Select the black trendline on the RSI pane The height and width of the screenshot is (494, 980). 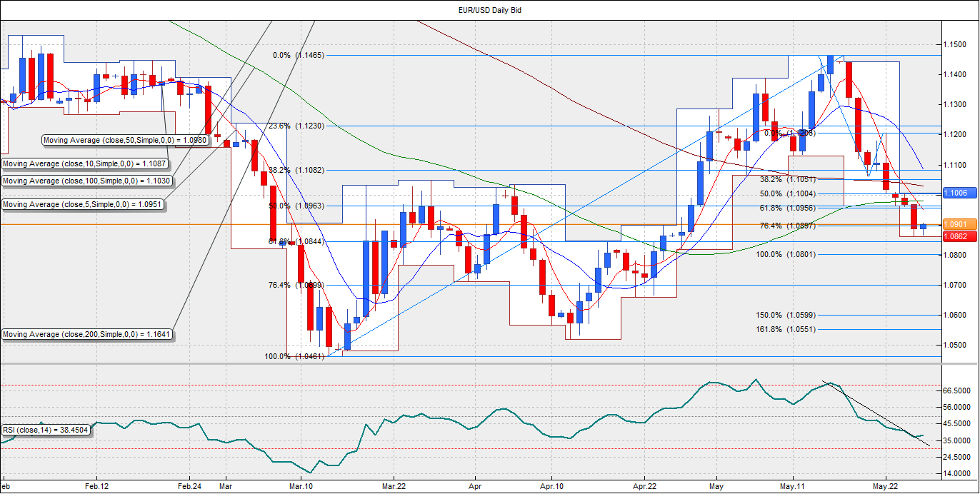click(876, 413)
